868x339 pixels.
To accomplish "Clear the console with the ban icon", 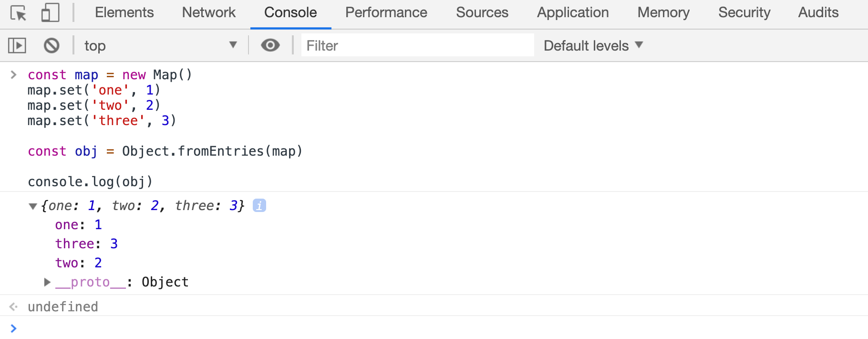I will coord(52,45).
